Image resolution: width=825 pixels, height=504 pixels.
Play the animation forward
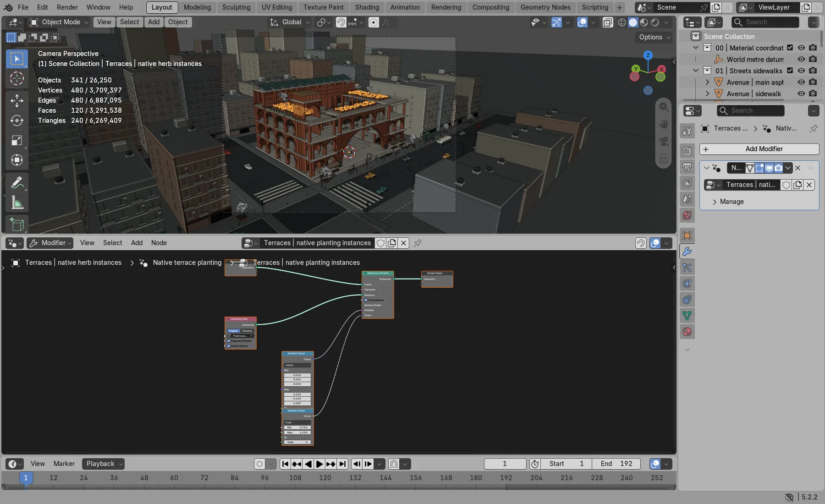point(319,464)
